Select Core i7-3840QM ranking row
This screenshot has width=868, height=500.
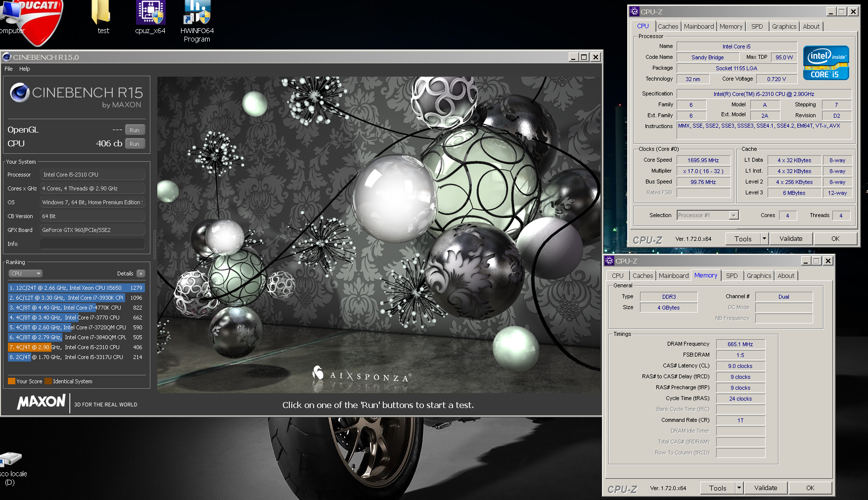76,337
